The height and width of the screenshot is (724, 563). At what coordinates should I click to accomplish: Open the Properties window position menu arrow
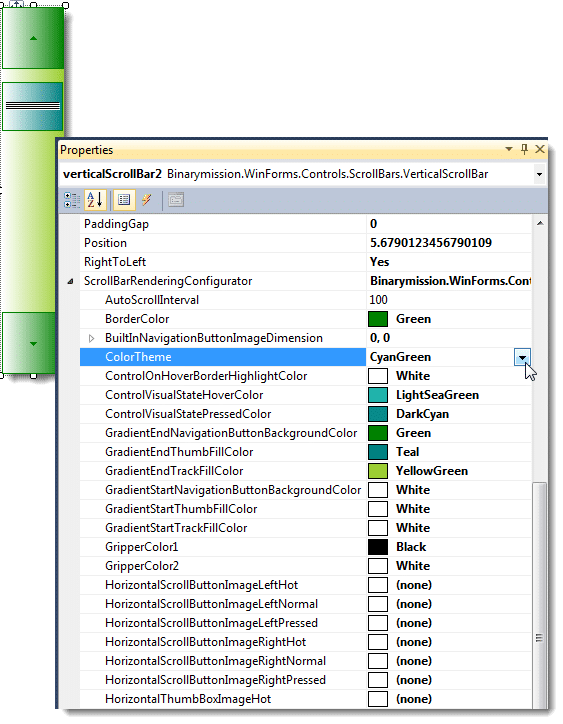pos(509,149)
